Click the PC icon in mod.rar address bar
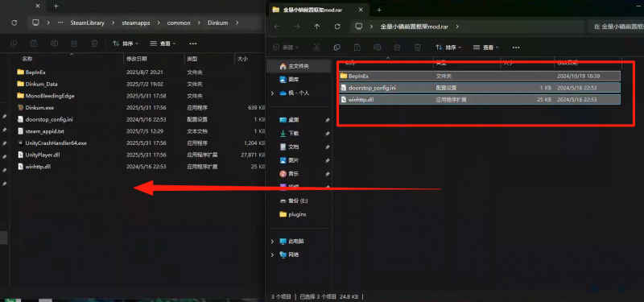Viewport: 644px width, 302px height. pos(359,27)
